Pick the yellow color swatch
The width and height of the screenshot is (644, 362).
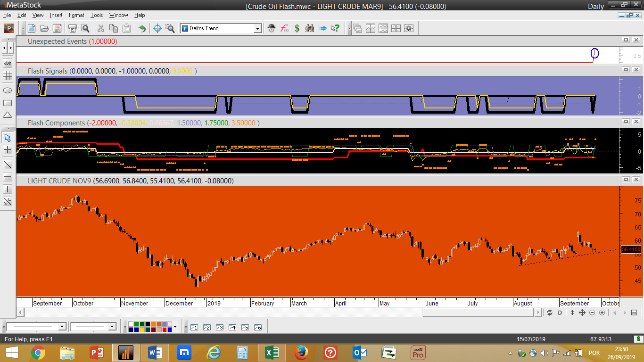(142, 329)
